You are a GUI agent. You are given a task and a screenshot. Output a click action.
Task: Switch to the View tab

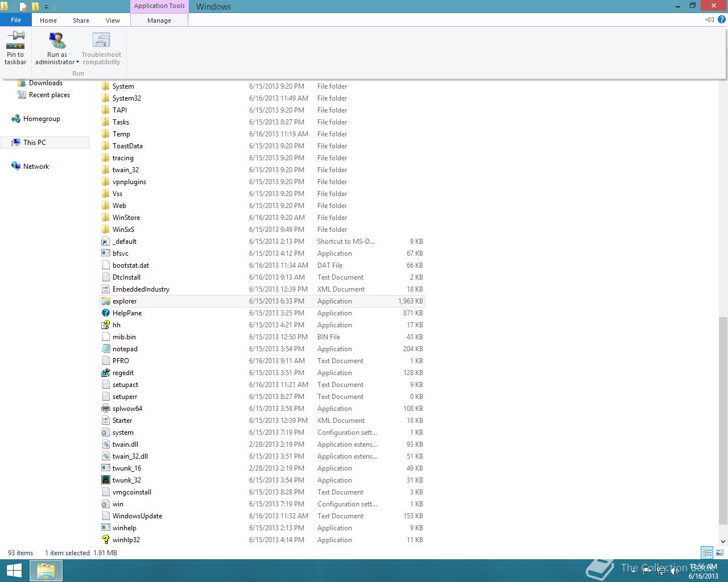(113, 20)
